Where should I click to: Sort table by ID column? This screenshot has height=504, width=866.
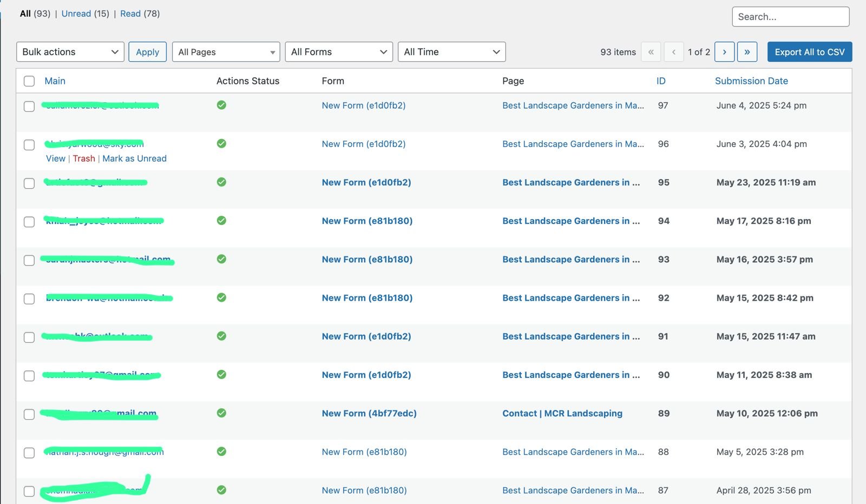pyautogui.click(x=661, y=81)
